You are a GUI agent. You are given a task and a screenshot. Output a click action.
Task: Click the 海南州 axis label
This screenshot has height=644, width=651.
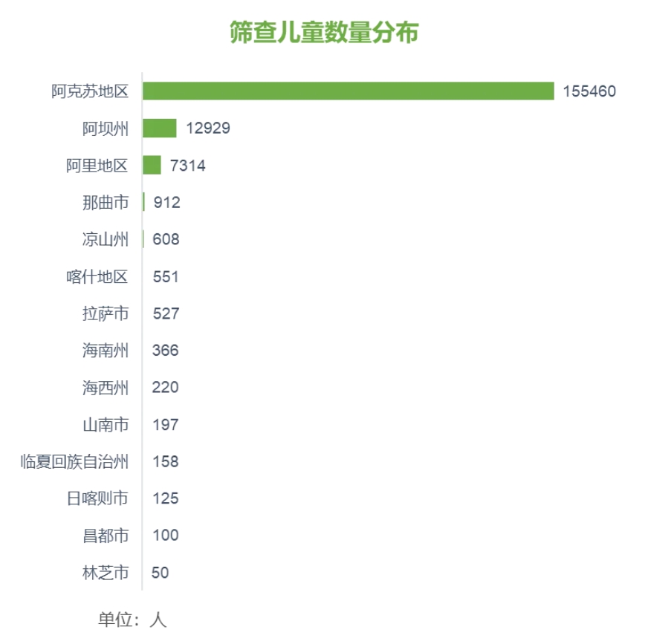[x=106, y=351]
